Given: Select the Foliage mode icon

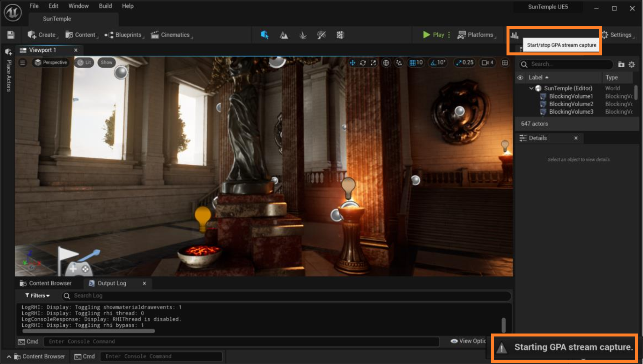Looking at the screenshot, I should (303, 35).
